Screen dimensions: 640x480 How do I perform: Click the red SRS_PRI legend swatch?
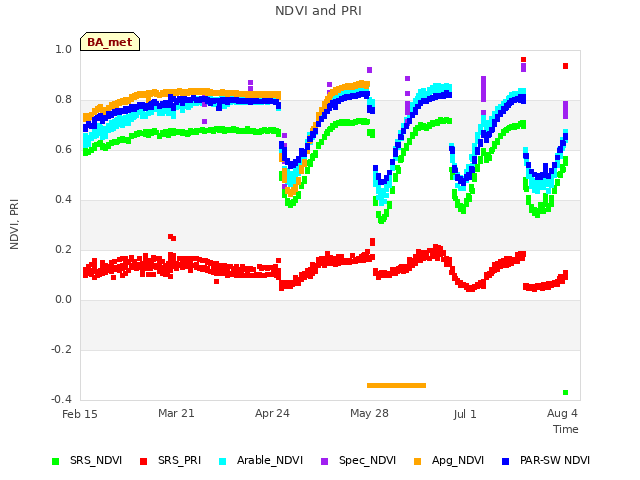[x=143, y=461]
